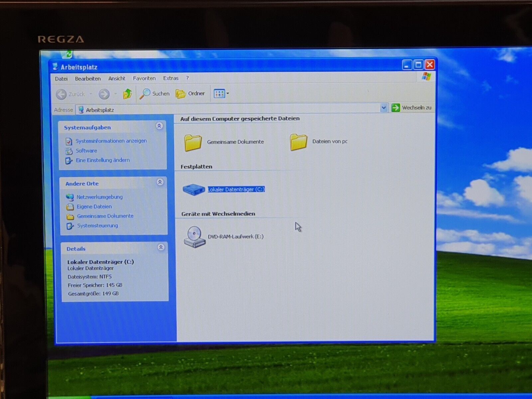Select the Gemeinsame Dokumente folder icon
Screen dimensions: 532x399
(193, 142)
